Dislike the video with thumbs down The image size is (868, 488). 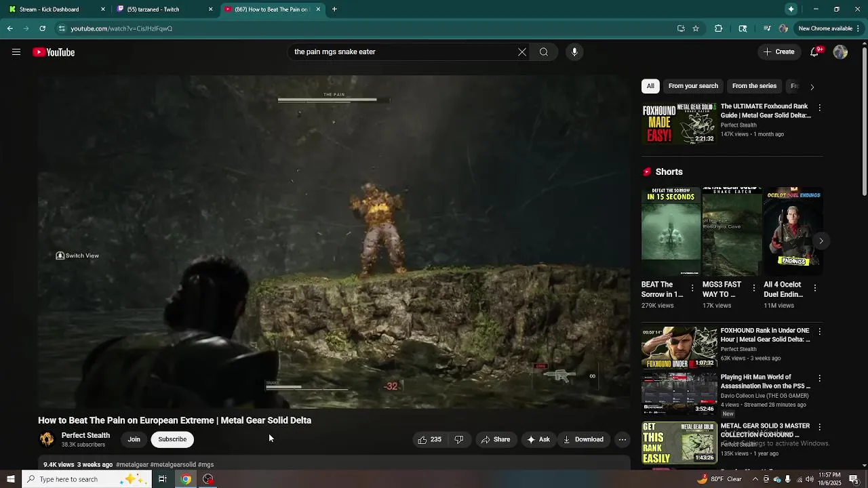459,439
